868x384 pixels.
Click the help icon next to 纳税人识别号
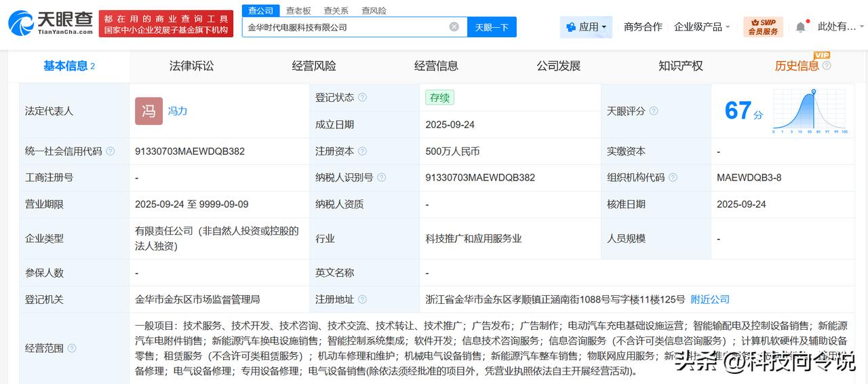pos(381,178)
